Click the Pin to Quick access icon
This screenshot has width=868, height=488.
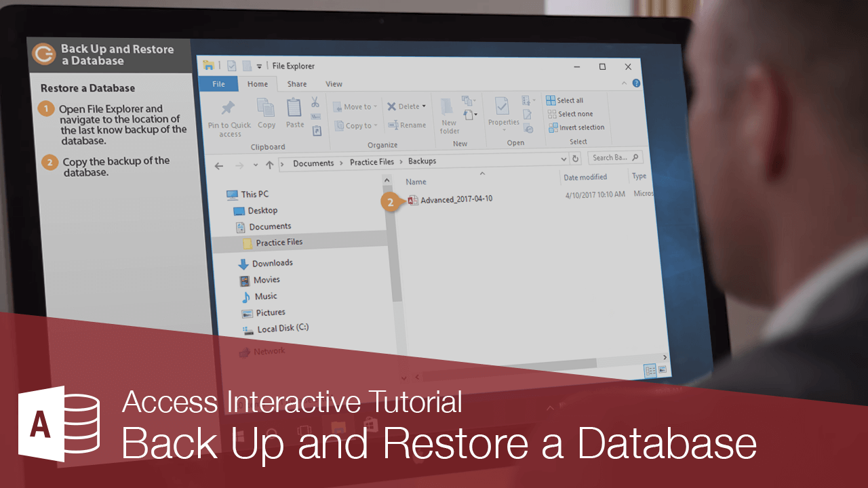coord(229,108)
